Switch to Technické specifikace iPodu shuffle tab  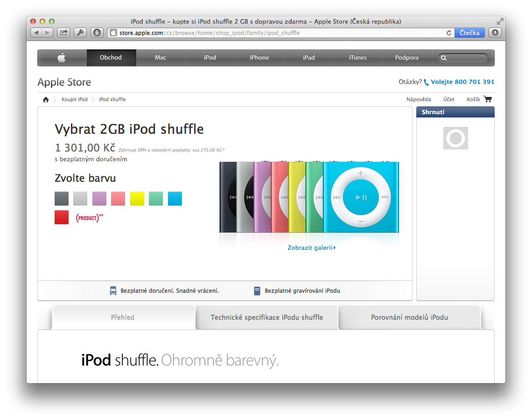[x=266, y=317]
